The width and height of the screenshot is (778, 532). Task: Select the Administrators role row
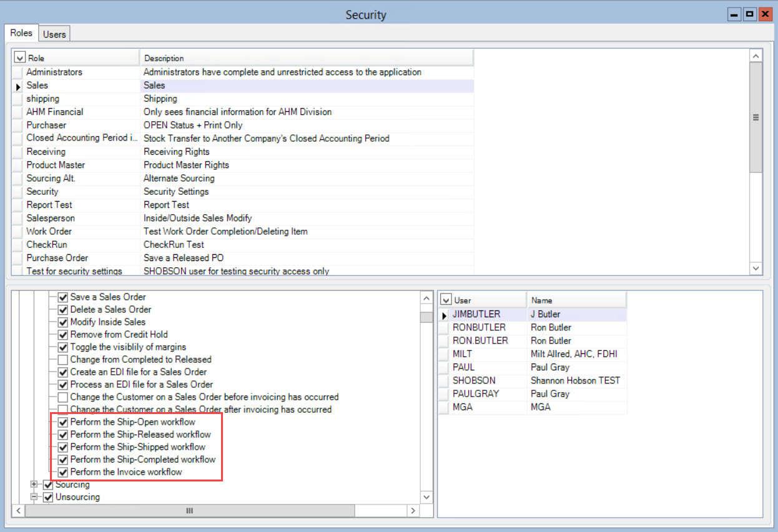point(54,72)
